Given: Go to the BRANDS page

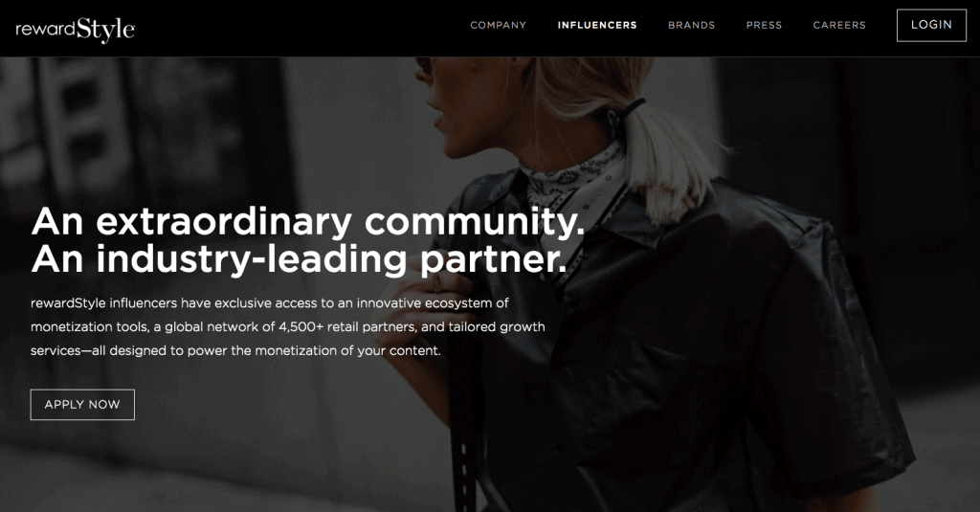Looking at the screenshot, I should [x=691, y=25].
